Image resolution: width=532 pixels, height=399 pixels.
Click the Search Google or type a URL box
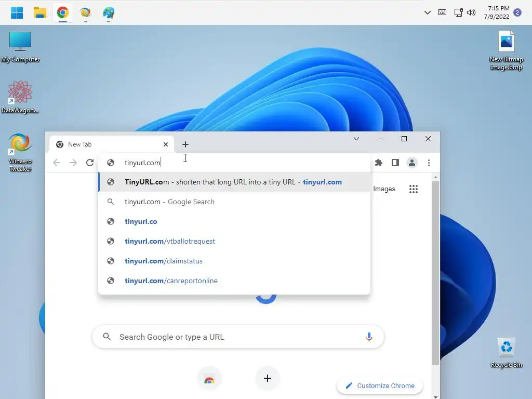[x=238, y=337]
